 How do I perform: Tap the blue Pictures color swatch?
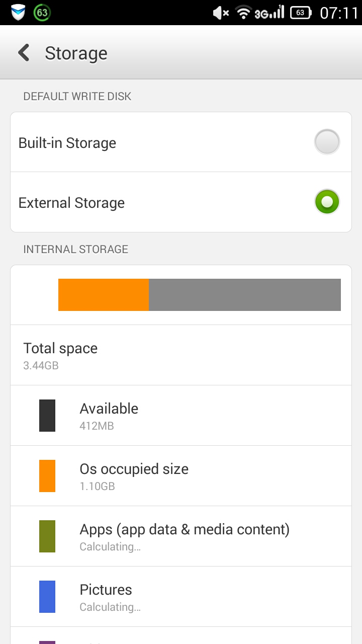(x=47, y=597)
